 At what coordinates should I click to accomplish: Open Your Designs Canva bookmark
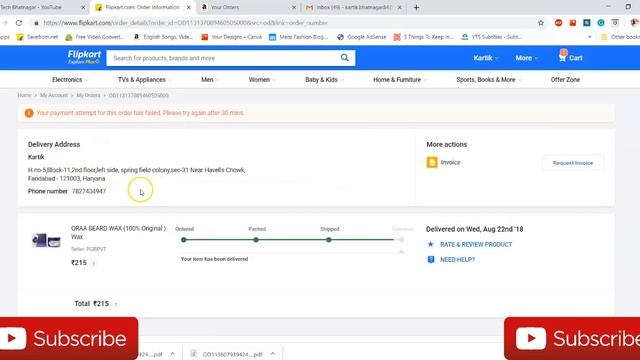231,37
